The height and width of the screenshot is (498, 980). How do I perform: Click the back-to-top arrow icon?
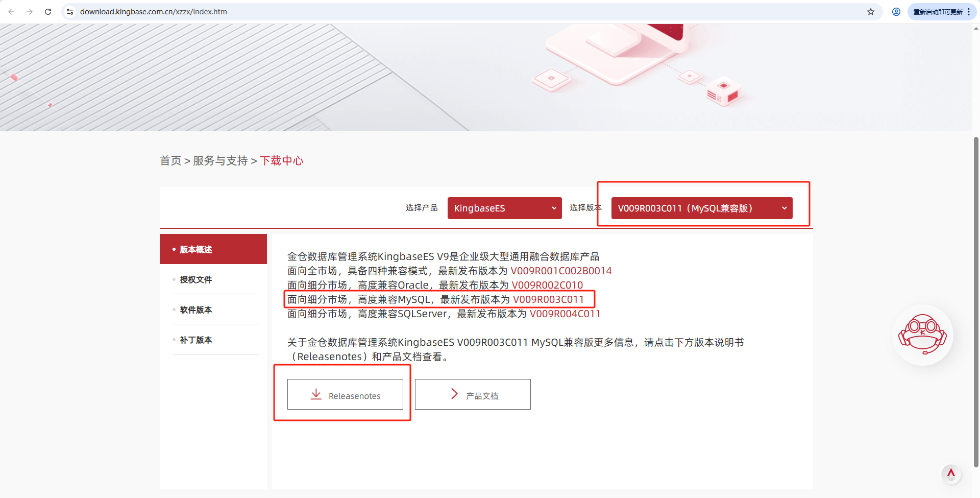pyautogui.click(x=951, y=474)
